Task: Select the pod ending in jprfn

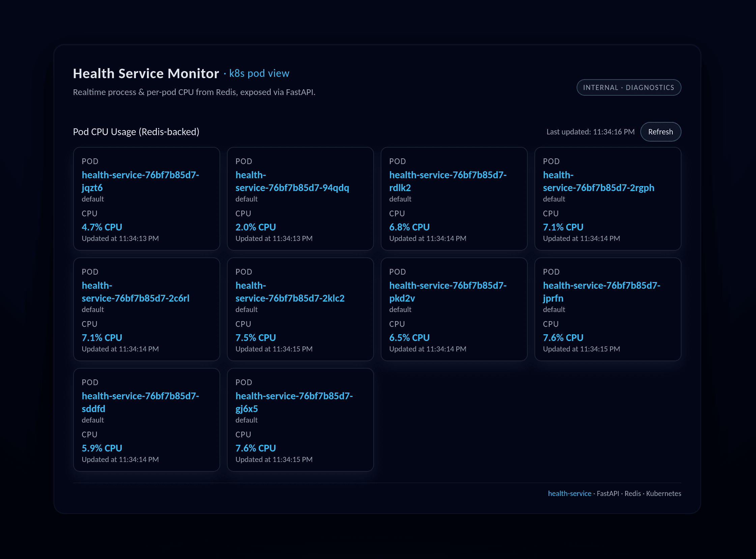Action: 601,292
